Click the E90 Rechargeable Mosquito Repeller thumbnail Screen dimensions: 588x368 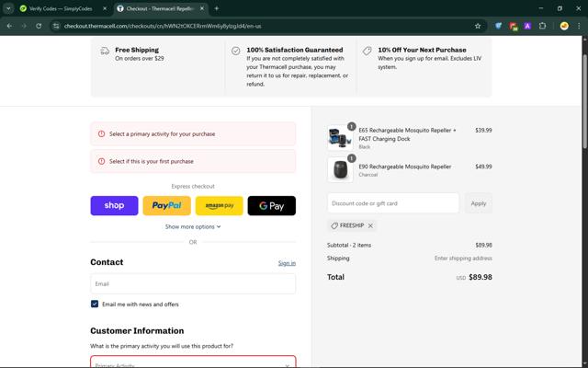(x=340, y=169)
